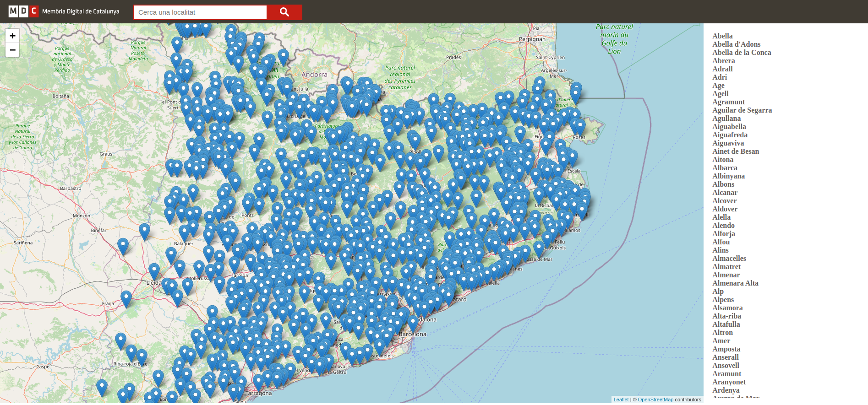Select Aitona from the locality list
This screenshot has width=868, height=405.
point(723,160)
